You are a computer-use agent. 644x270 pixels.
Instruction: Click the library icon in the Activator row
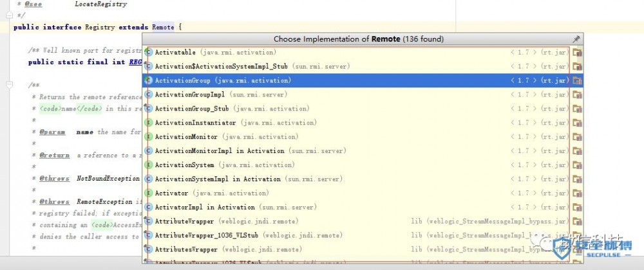click(578, 193)
